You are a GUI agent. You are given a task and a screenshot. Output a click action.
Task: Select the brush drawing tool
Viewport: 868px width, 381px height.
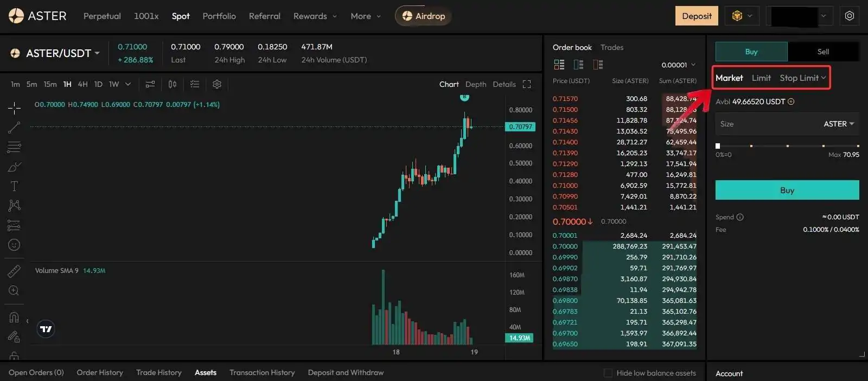click(x=14, y=167)
